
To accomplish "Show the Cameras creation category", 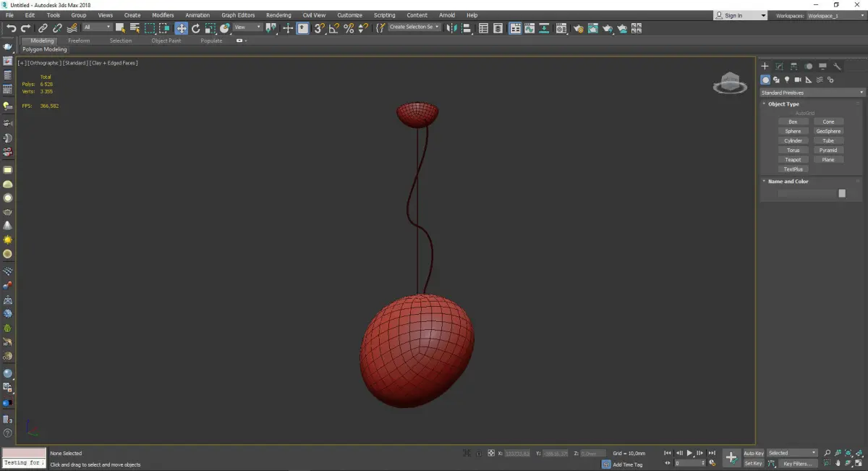I will 798,80.
